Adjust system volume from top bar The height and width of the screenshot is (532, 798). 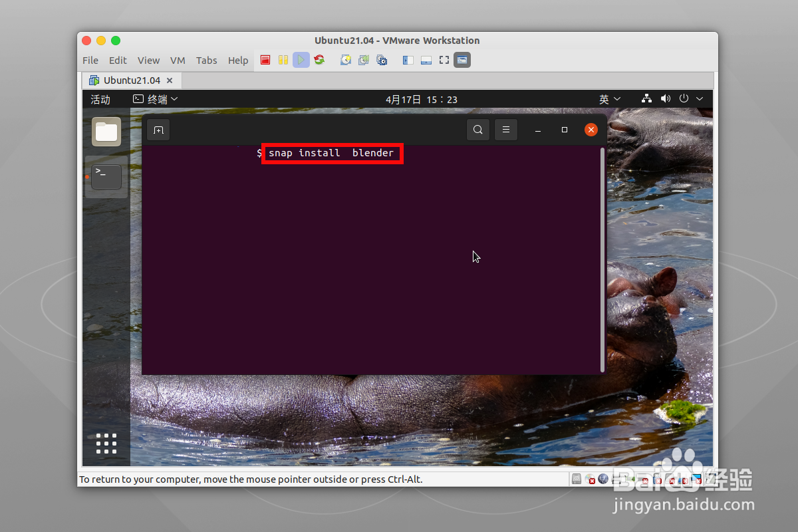[665, 99]
